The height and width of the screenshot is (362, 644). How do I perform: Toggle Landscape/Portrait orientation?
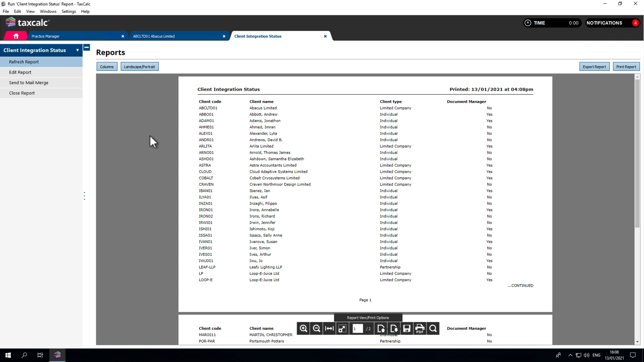tap(139, 67)
